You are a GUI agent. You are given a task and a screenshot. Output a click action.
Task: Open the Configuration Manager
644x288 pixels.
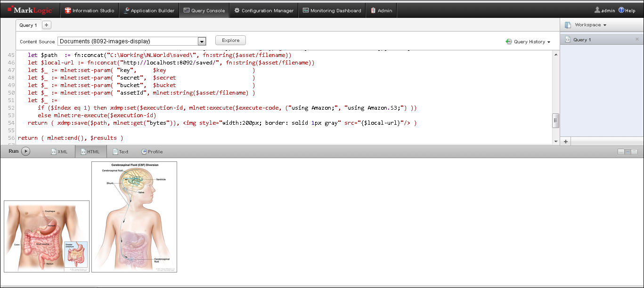click(263, 9)
